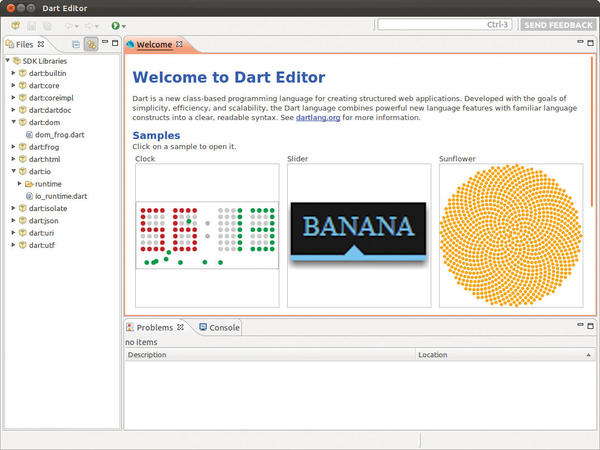
Task: Expand the runtime folder node
Action: 20,183
